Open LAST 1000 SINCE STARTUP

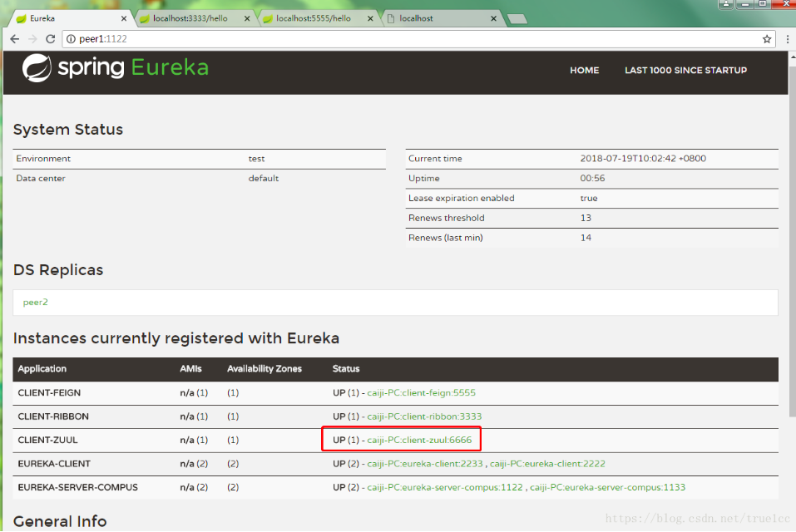686,71
